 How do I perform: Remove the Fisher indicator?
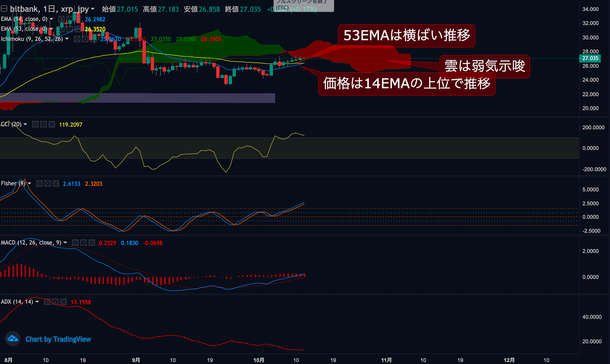(x=56, y=184)
